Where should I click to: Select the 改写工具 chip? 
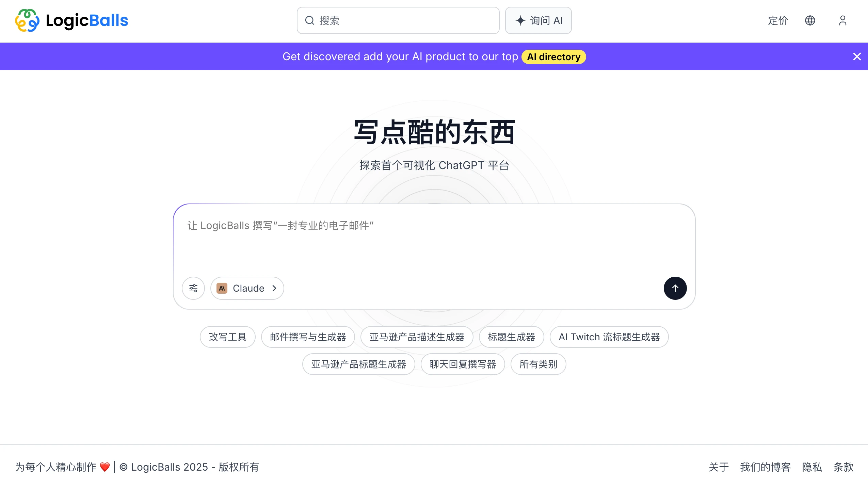point(227,337)
